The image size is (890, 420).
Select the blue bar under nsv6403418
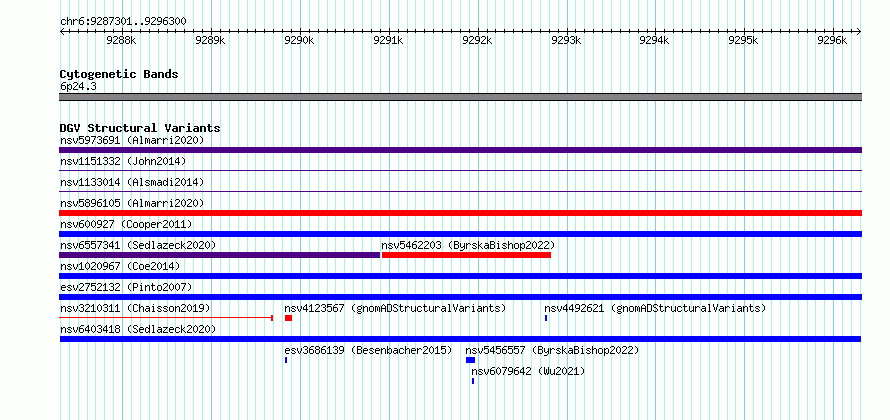(460, 339)
